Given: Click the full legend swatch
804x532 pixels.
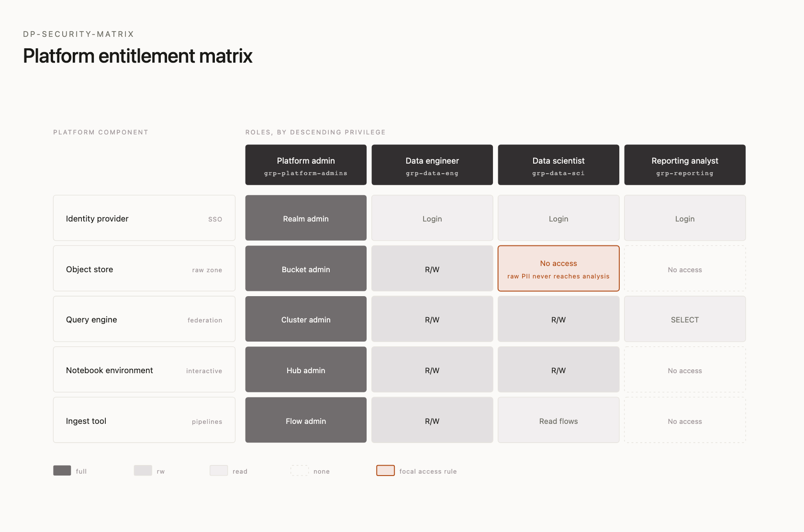Looking at the screenshot, I should [x=62, y=470].
